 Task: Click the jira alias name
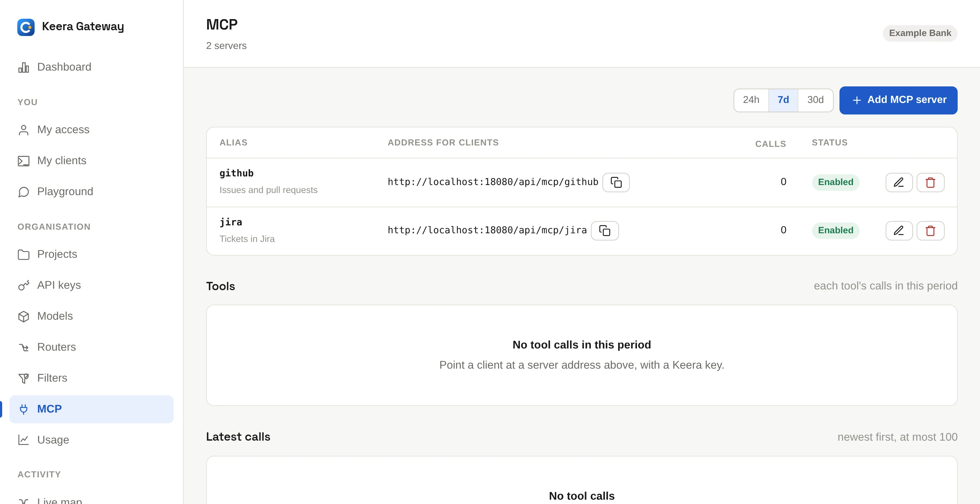point(231,222)
